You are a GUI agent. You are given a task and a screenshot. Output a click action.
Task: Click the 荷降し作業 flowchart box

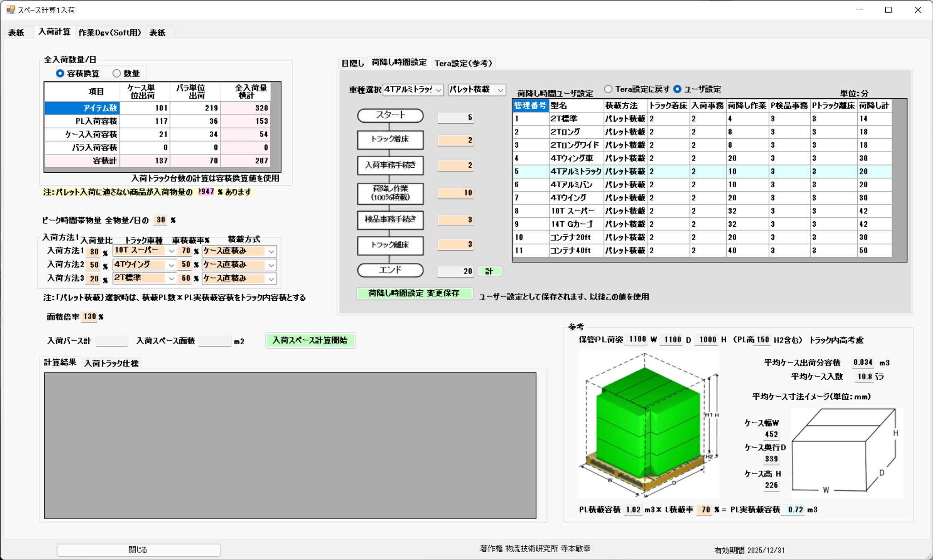tap(390, 193)
